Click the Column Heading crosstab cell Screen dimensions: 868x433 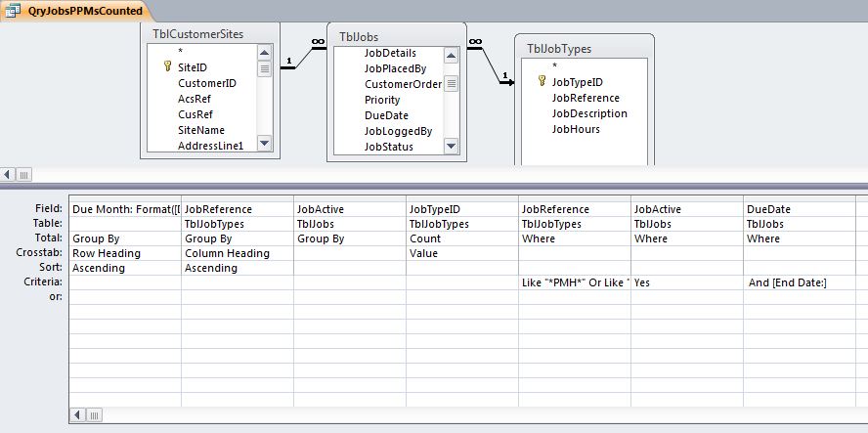click(237, 253)
